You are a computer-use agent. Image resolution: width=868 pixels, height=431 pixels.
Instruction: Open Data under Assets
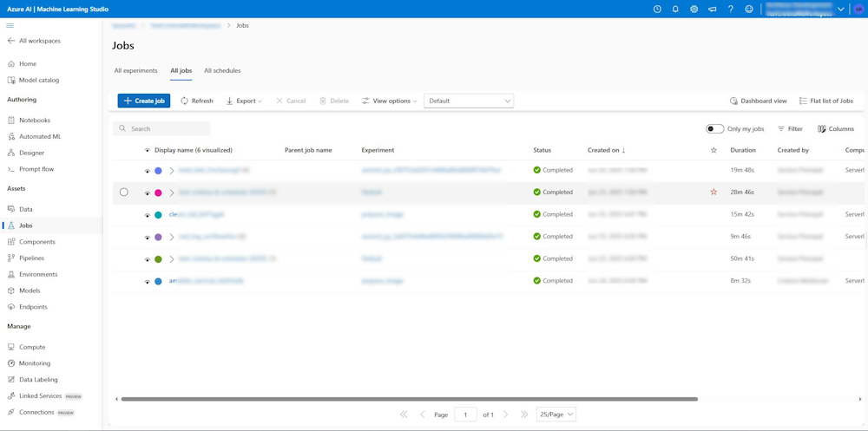point(21,209)
